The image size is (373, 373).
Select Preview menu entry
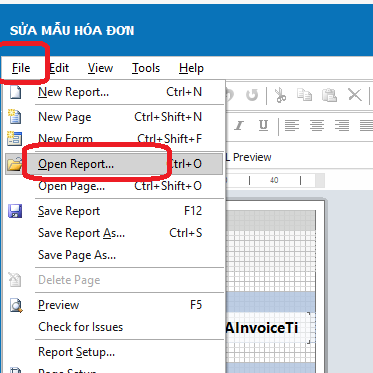click(x=113, y=305)
